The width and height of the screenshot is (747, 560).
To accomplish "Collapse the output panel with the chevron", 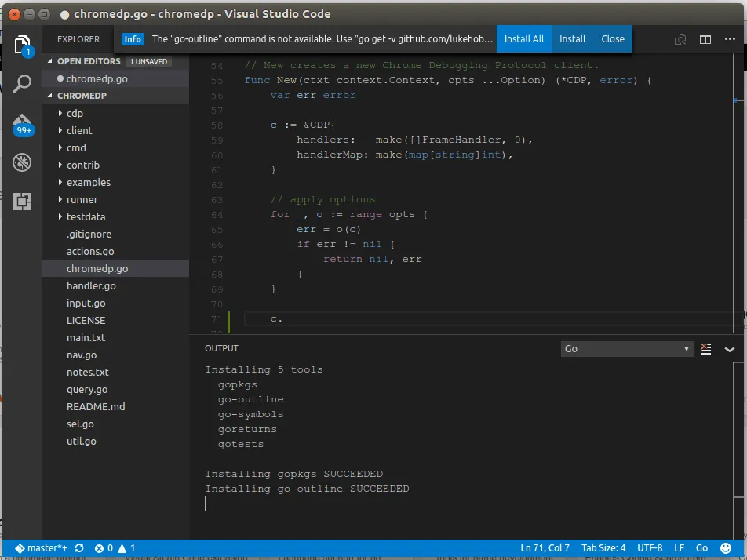I will click(x=730, y=349).
